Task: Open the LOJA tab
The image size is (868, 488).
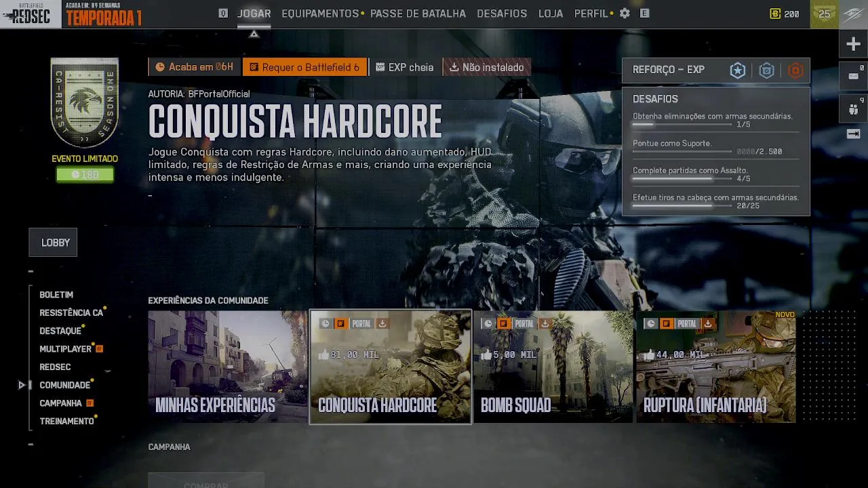Action: 551,14
